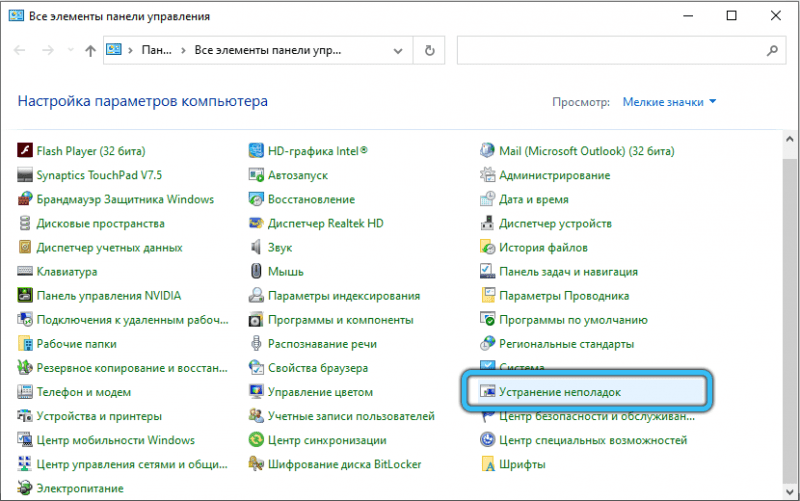This screenshot has width=800, height=501.
Task: Open Администрирование link
Action: pyautogui.click(x=555, y=175)
